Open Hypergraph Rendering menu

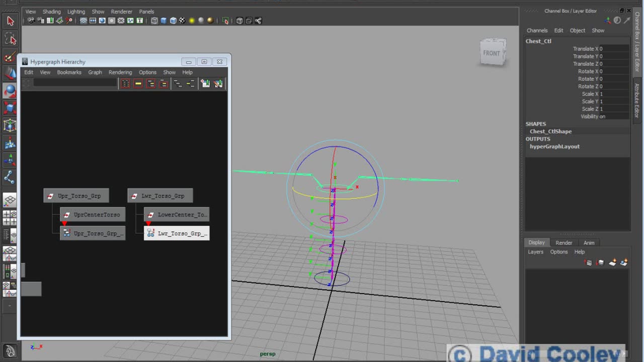pyautogui.click(x=120, y=72)
